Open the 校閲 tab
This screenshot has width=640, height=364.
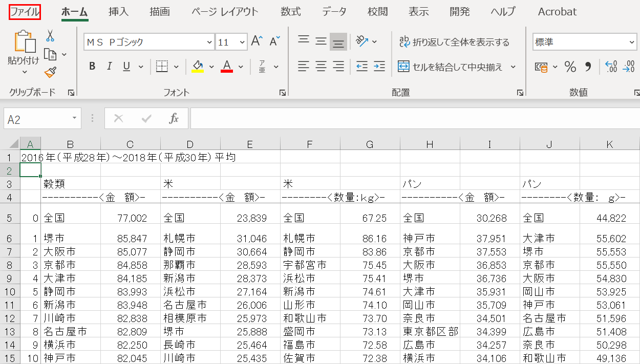(x=378, y=12)
